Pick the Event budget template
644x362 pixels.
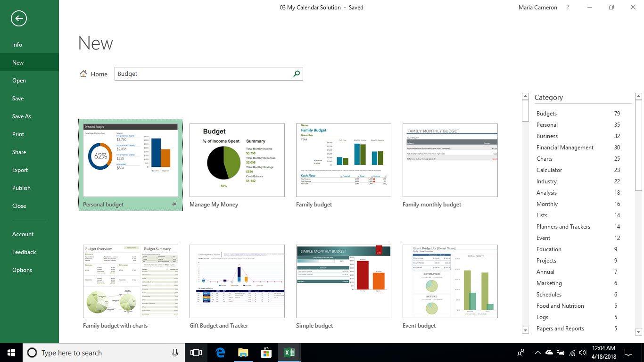tap(450, 281)
